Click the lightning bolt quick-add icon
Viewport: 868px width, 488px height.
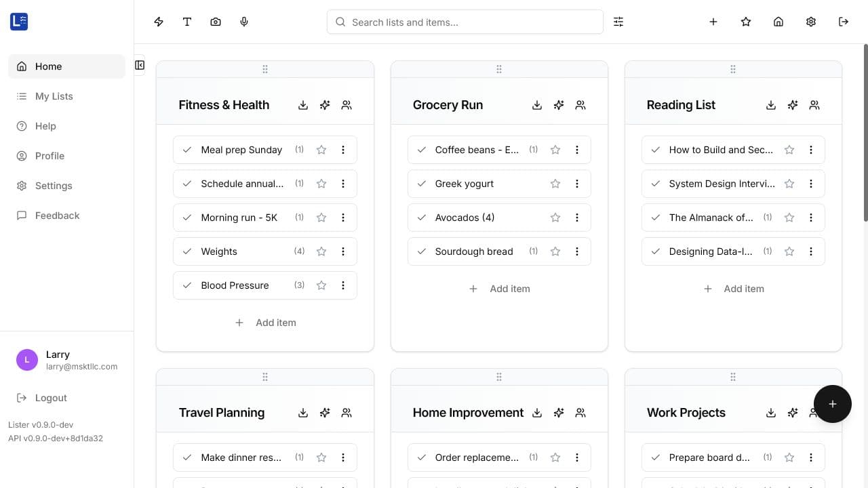pyautogui.click(x=159, y=22)
